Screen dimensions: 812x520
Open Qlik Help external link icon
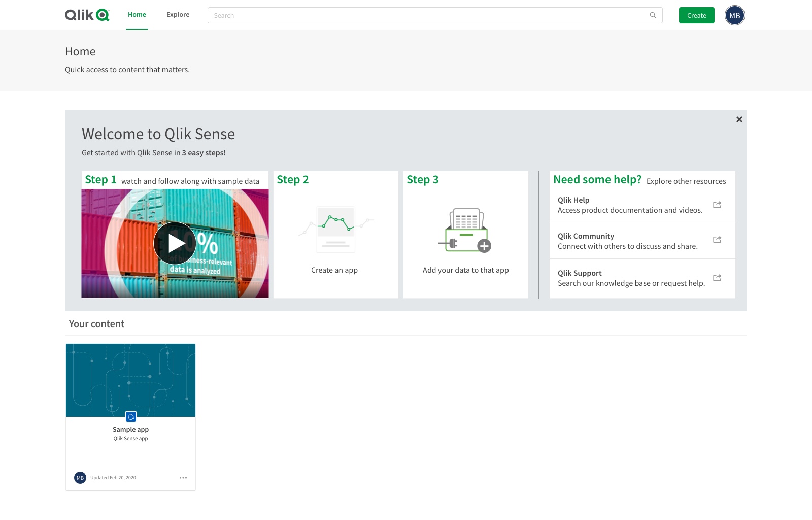(x=717, y=205)
